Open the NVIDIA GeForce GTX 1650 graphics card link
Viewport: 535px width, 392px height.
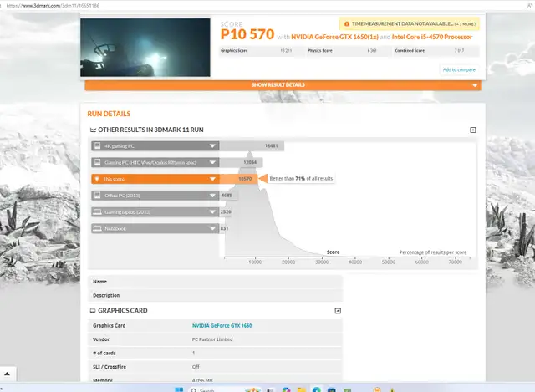(222, 325)
